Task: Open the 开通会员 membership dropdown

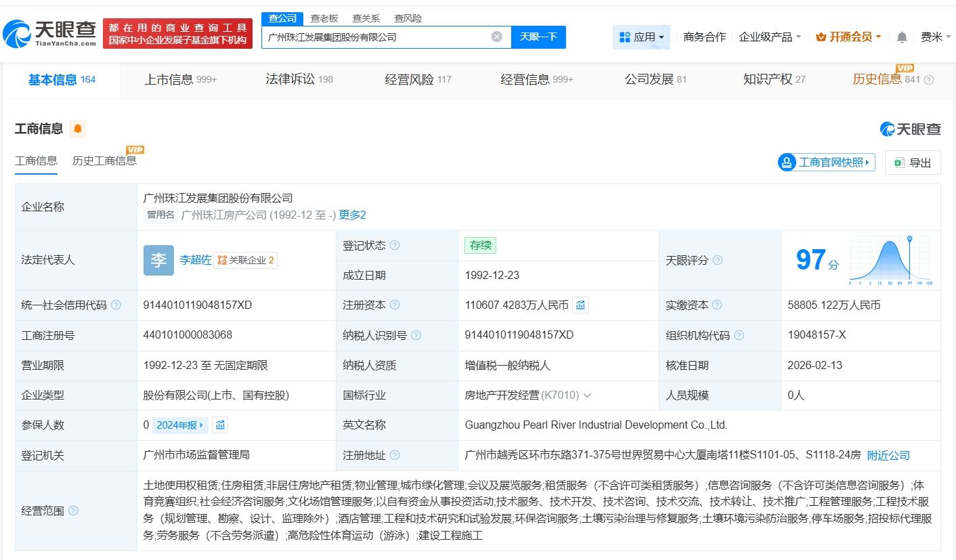Action: pos(848,37)
